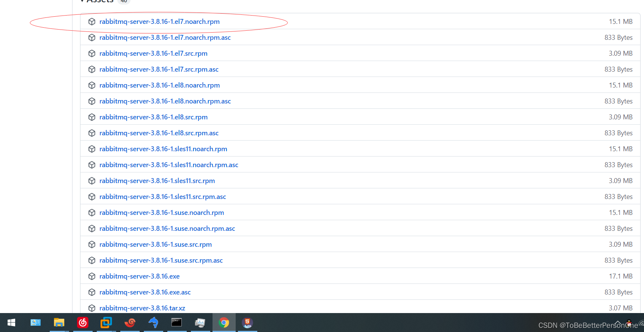Download rabbitmq-server-3.8.16-1.sles11.noarch.rpm
The width and height of the screenshot is (644, 332).
tap(163, 149)
